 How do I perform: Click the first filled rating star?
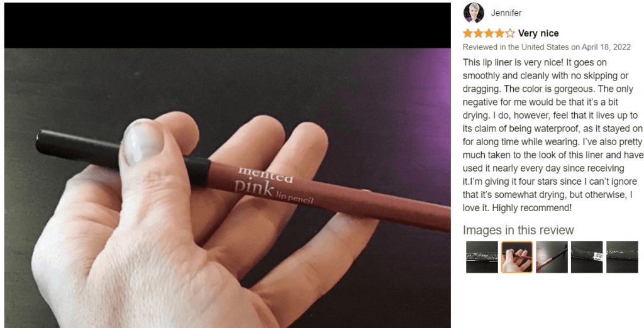point(467,33)
